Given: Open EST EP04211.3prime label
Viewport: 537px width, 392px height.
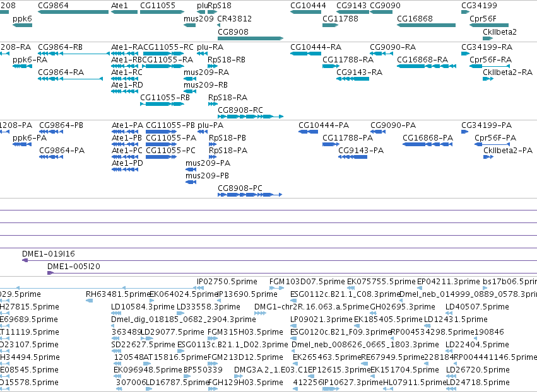Looking at the screenshot, I should 448,282.
